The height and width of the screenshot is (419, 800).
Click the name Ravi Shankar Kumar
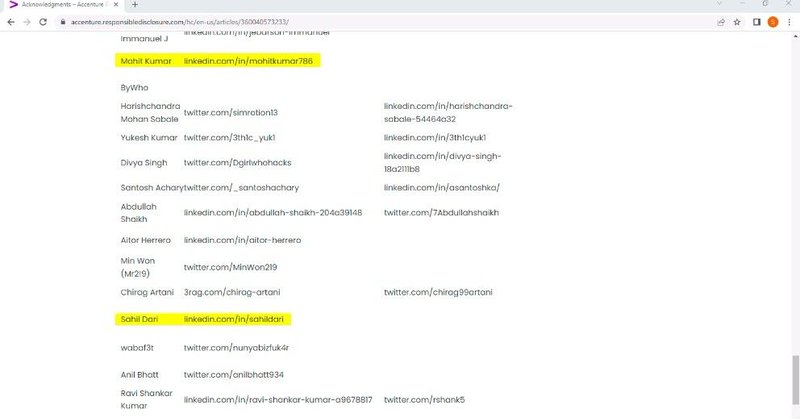[x=146, y=400]
